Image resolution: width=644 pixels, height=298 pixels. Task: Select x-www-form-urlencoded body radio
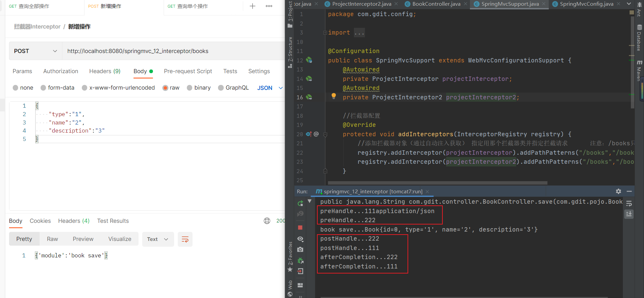(85, 88)
